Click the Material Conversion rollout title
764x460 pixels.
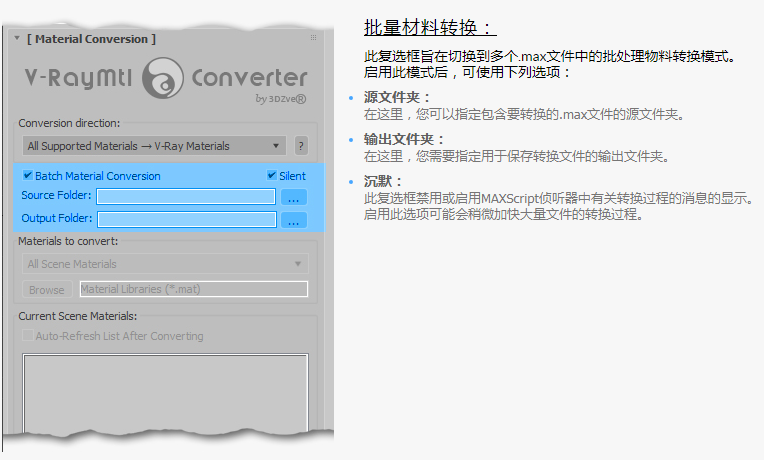coord(91,39)
